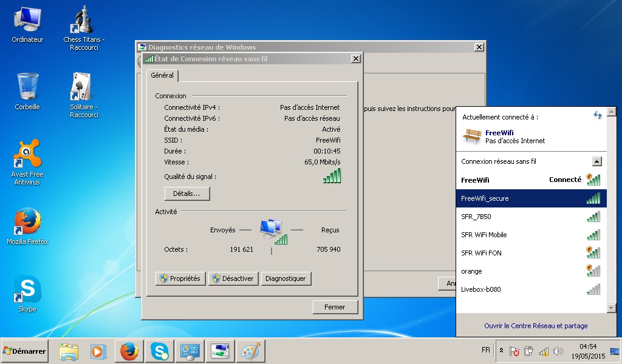Click the power plug tray icon
Image resolution: width=622 pixels, height=364 pixels.
click(x=529, y=351)
